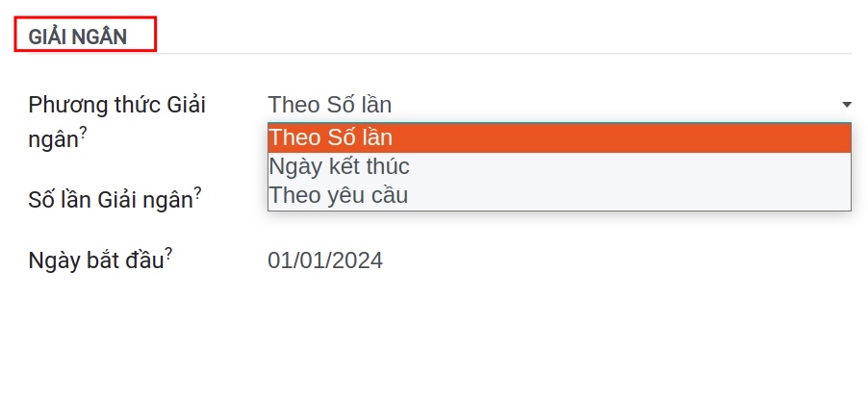Click the question mark next to Số lần Giải ngân
The width and height of the screenshot is (868, 396).
click(x=197, y=192)
